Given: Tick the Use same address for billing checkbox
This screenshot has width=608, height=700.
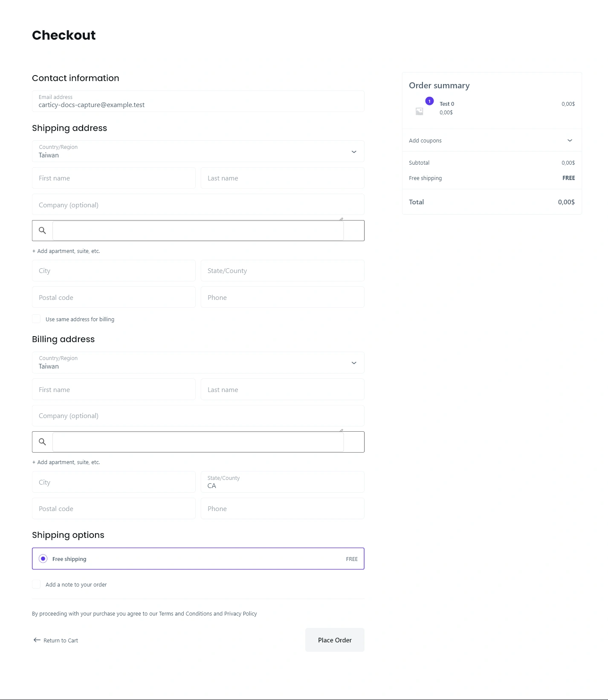Looking at the screenshot, I should pos(36,319).
